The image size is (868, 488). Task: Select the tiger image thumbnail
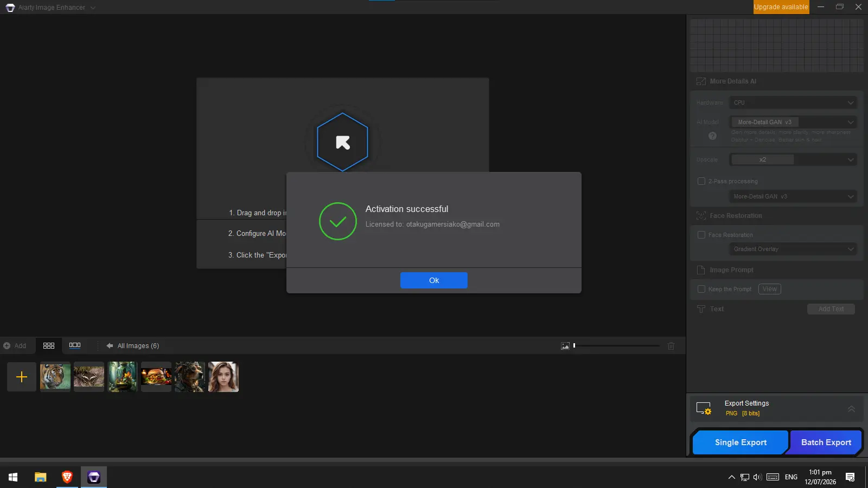click(x=55, y=377)
